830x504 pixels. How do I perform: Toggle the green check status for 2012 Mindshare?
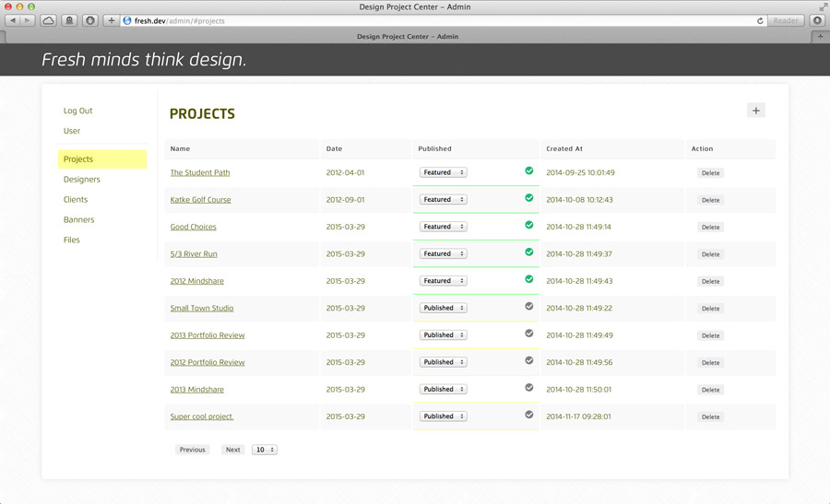coord(529,279)
